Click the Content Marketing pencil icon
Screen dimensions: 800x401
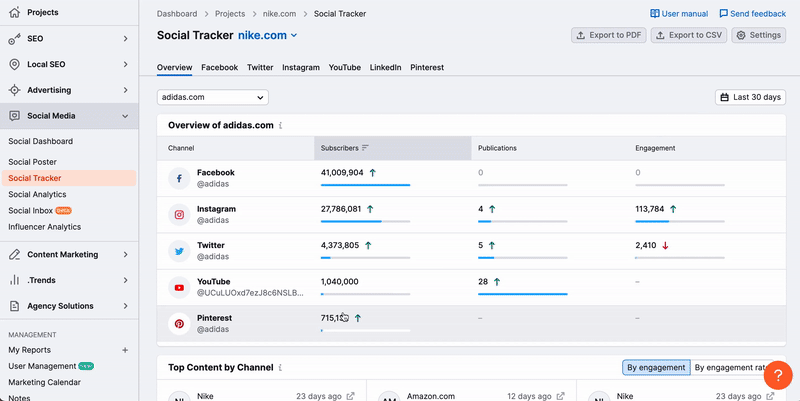[x=15, y=255]
